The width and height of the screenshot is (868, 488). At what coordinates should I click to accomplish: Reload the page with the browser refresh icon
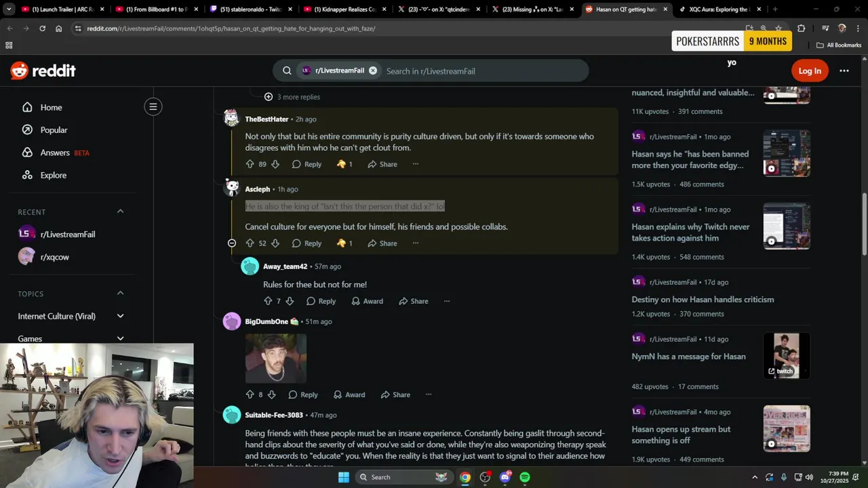42,28
